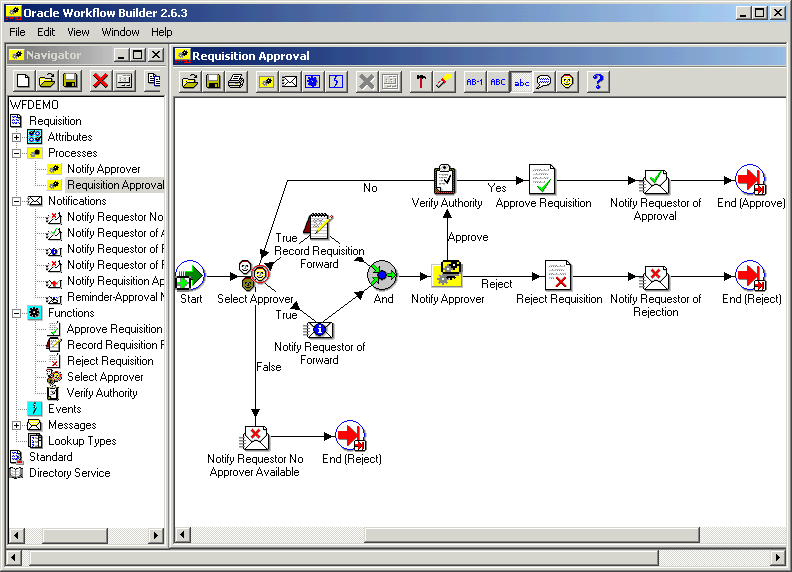The height and width of the screenshot is (572, 792).
Task: Select Lookup Types in Navigator tree
Action: (x=81, y=441)
